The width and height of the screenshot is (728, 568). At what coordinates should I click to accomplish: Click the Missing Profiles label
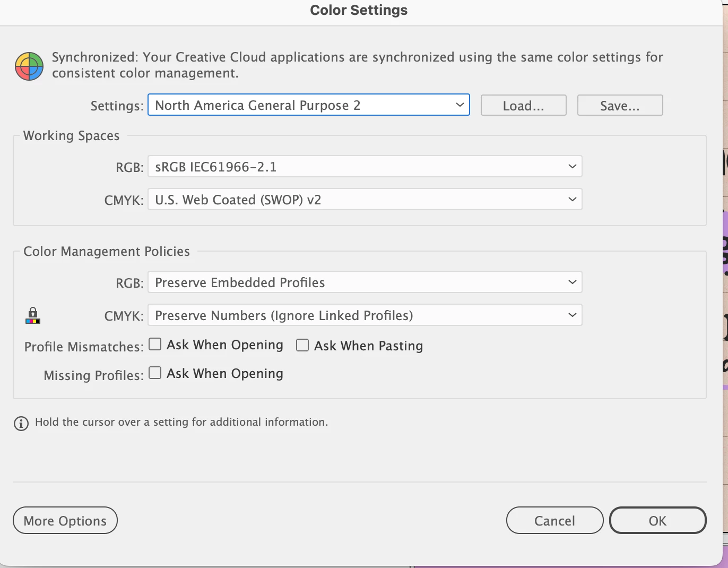(94, 375)
